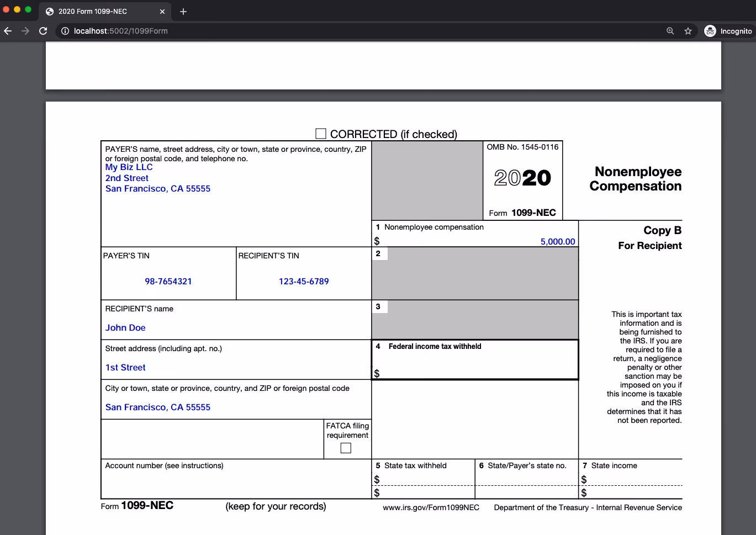Click the Federal income tax withheld box
The width and height of the screenshot is (756, 535).
[x=475, y=359]
